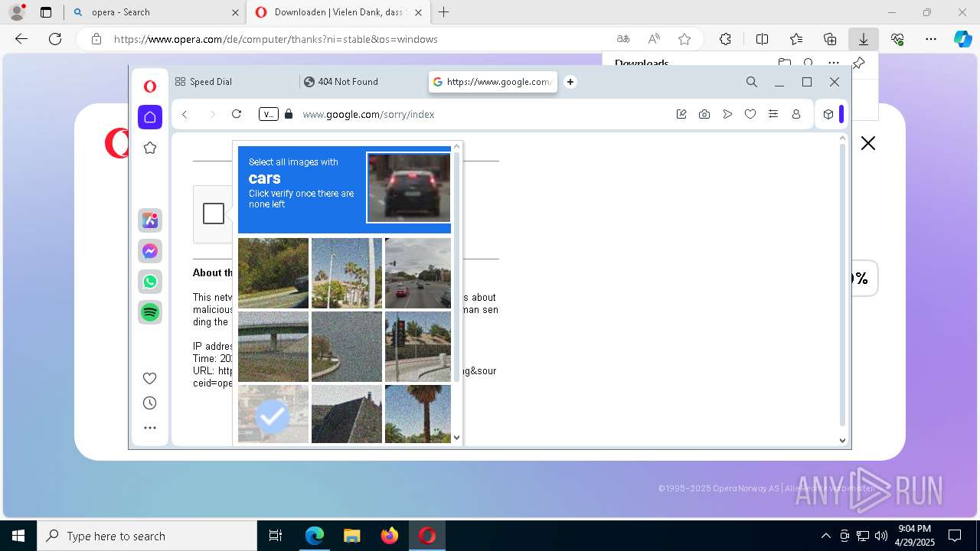
Task: Open Edge Copilot icon
Action: pyautogui.click(x=962, y=39)
